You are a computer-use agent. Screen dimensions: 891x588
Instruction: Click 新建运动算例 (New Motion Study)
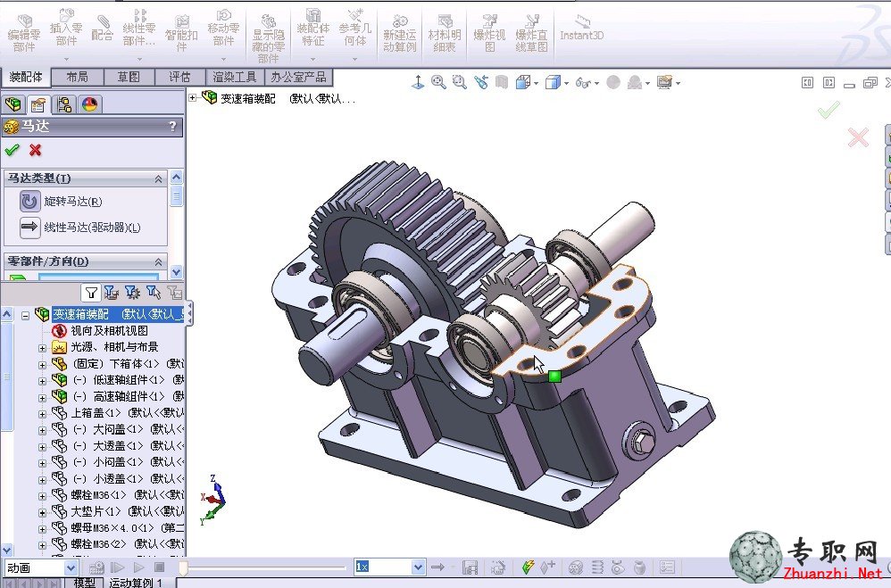(x=399, y=34)
